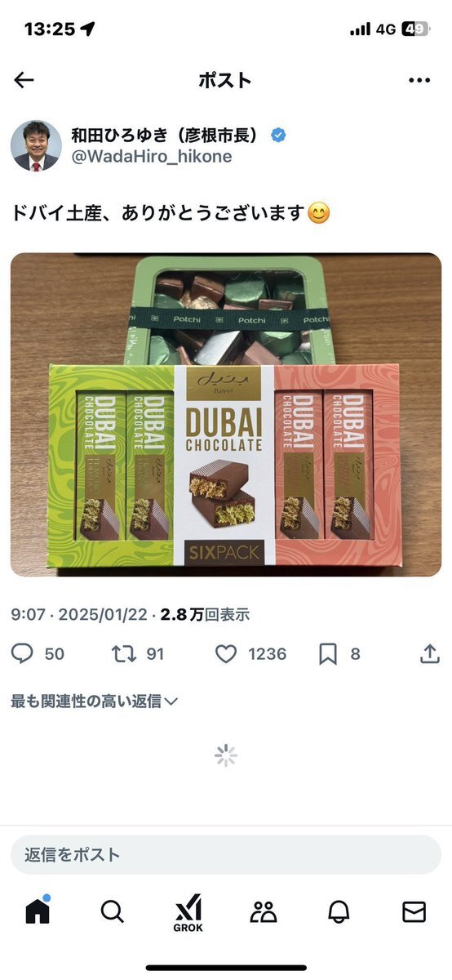Viewport: 452px width, 980px height.
Task: Open the Messages envelope icon
Action: [414, 911]
